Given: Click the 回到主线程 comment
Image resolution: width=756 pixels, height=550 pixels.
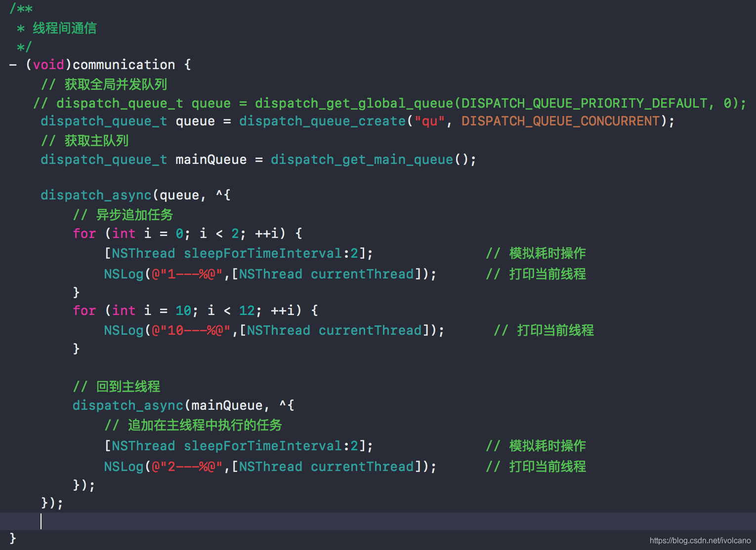Looking at the screenshot, I should 117,387.
